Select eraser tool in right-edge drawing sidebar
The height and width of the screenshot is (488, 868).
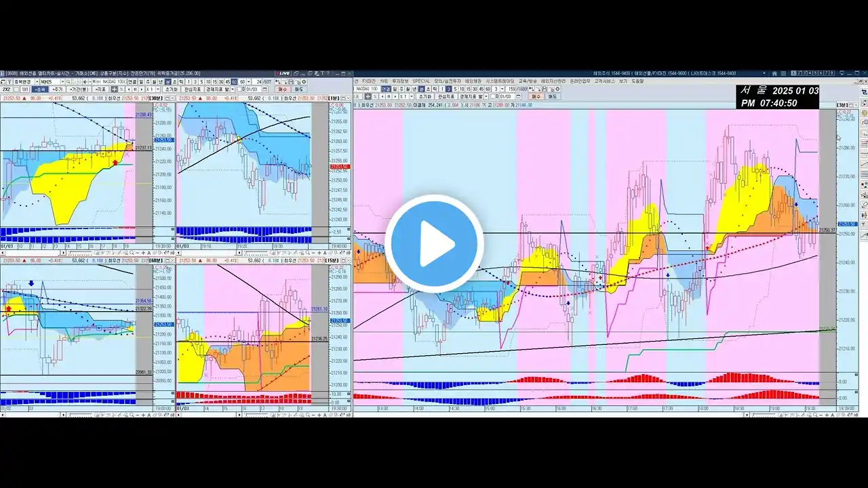click(864, 205)
